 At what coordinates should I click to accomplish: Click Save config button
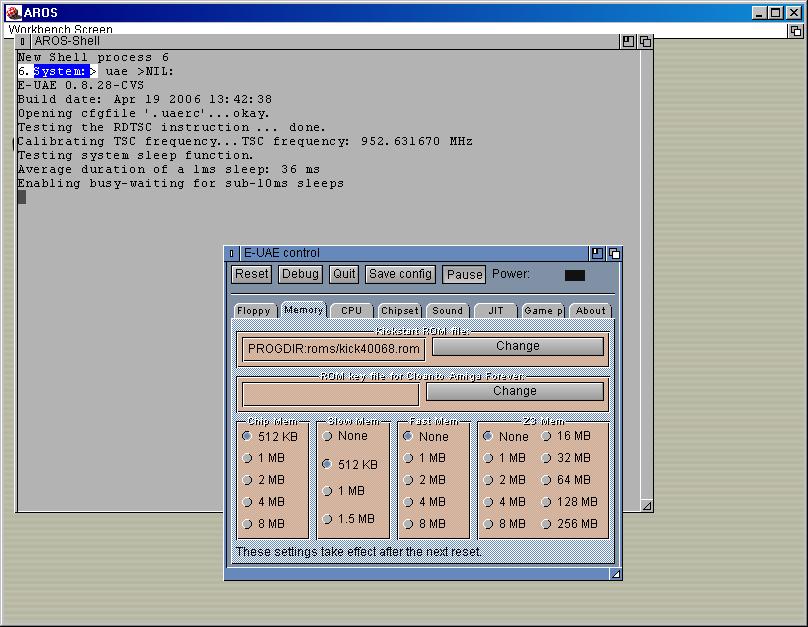(400, 274)
